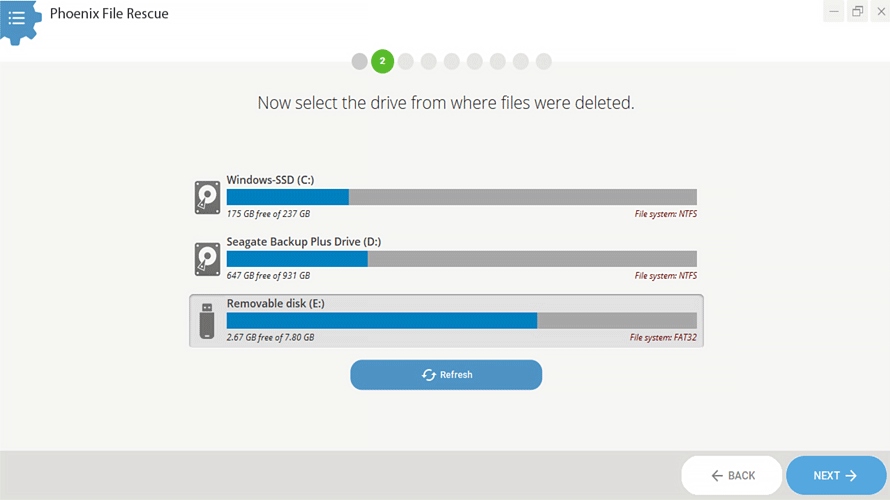Restore down the application window
The image size is (890, 500).
[x=857, y=11]
